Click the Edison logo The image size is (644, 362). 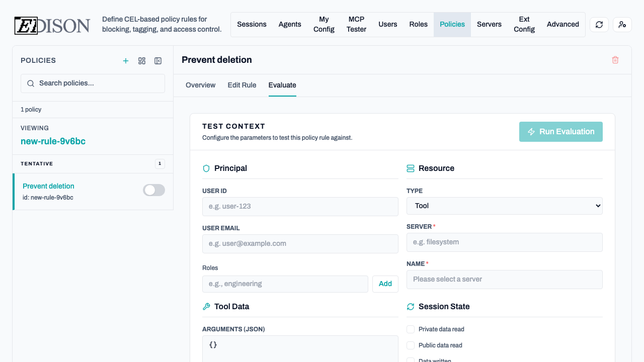(52, 25)
